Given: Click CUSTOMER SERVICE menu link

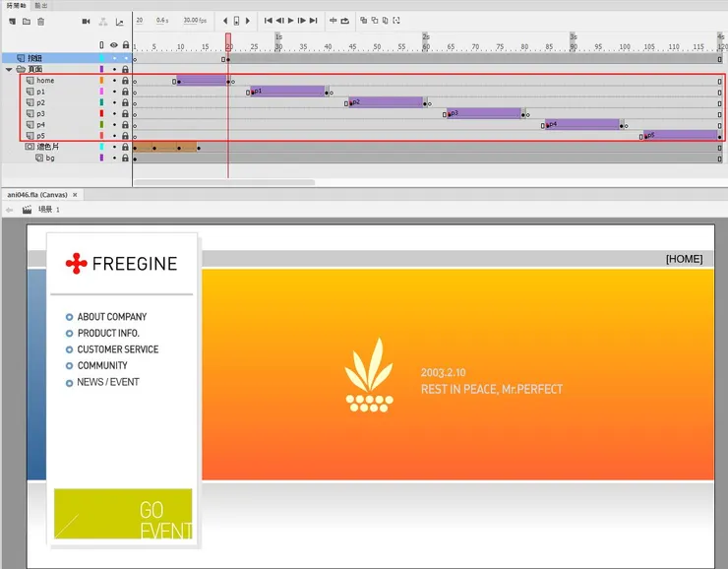Looking at the screenshot, I should [118, 349].
